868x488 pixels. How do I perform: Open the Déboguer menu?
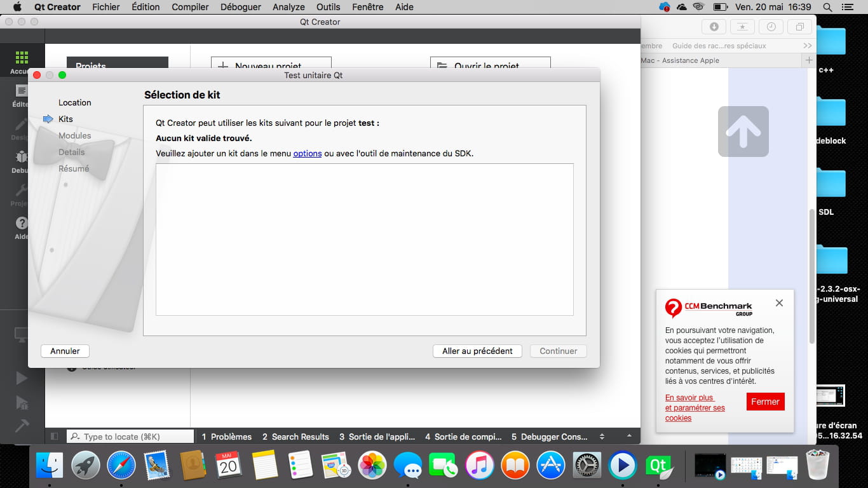tap(241, 7)
